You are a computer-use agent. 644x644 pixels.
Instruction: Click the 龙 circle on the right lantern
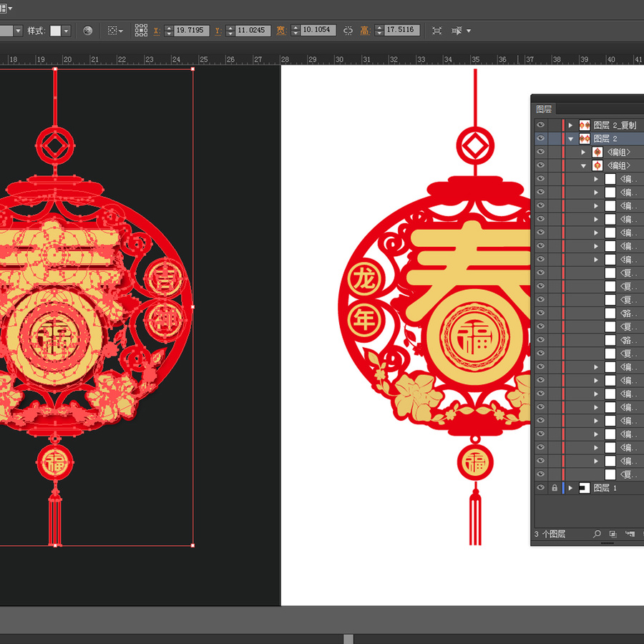364,280
